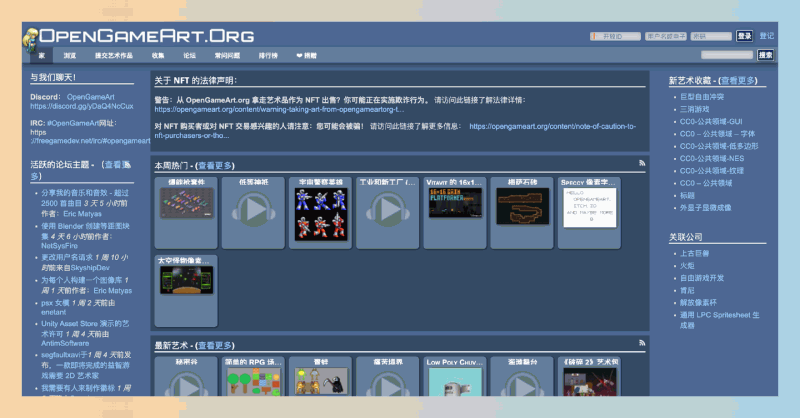Open the weapons pack thumbnail card
The height and width of the screenshot is (418, 800).
click(186, 203)
